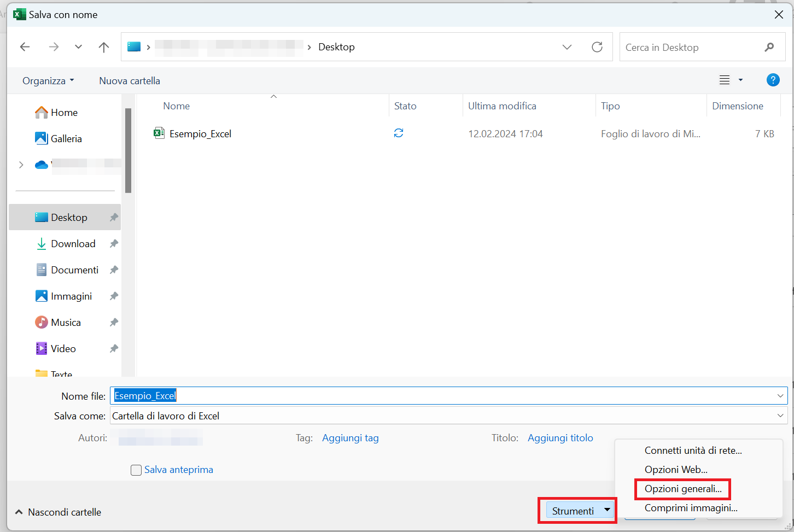
Task: Select the Esempio_Excel file
Action: (x=200, y=134)
